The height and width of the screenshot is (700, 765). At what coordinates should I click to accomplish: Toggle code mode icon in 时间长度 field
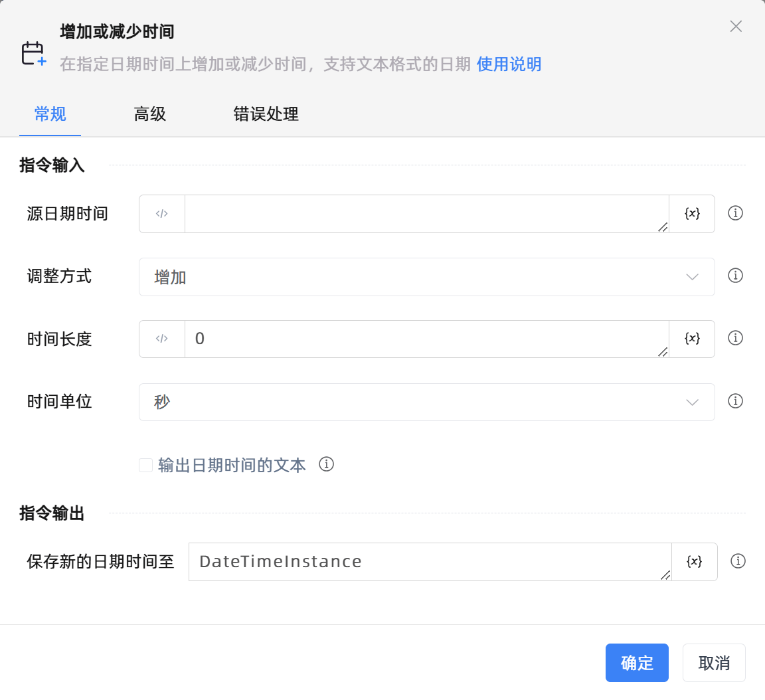[x=162, y=339]
